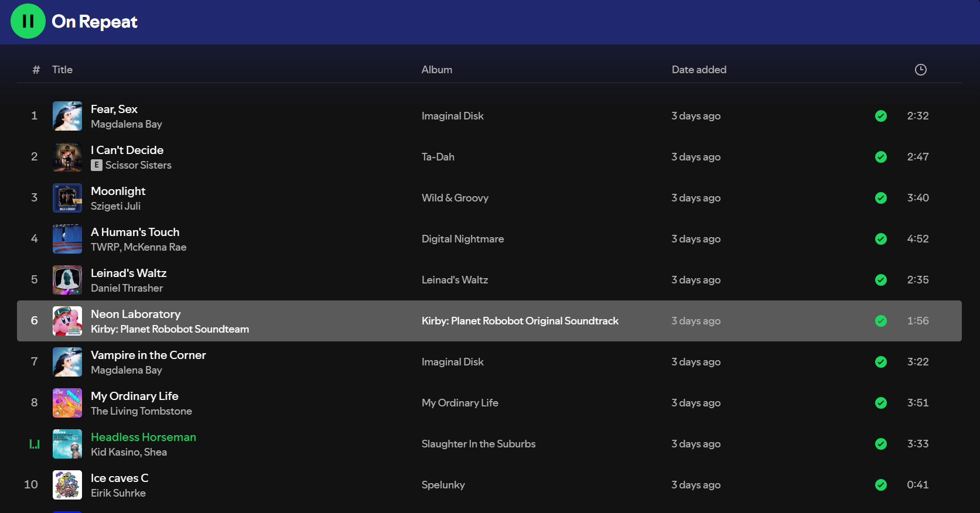Open Magdalena Bay under Vampire in the Corner
The height and width of the screenshot is (513, 980).
127,370
